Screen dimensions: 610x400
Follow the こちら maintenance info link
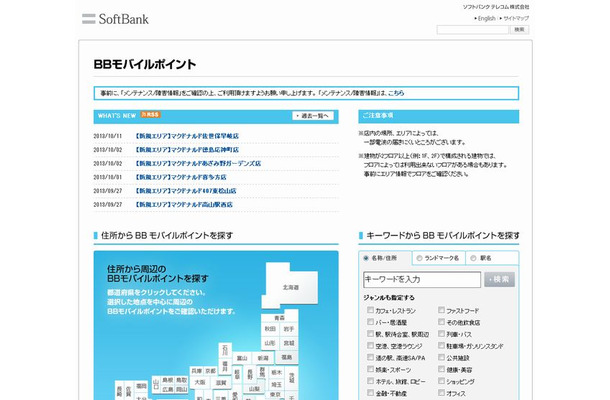(396, 93)
